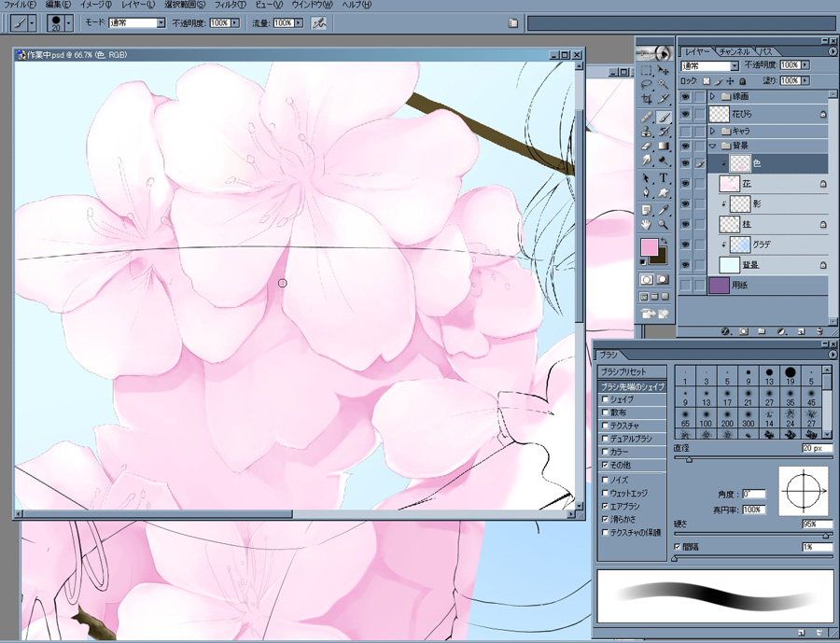Open the options bar 流量 flow arrow
Image resolution: width=840 pixels, height=643 pixels.
click(299, 23)
